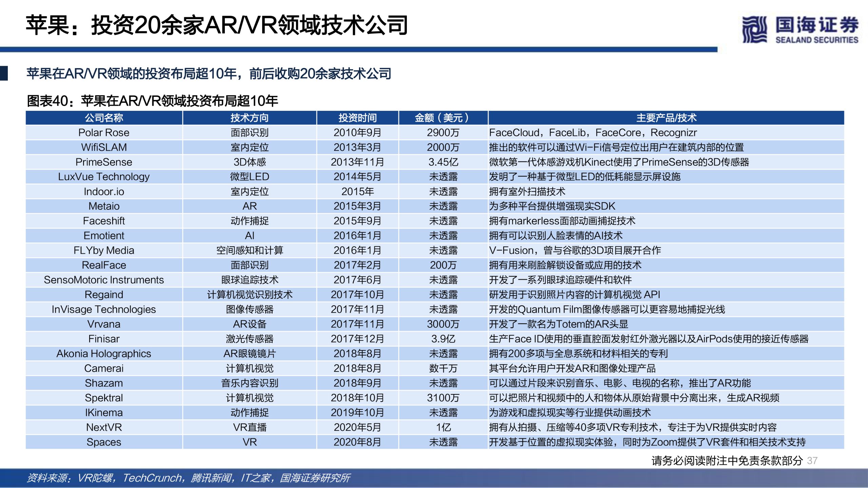
Task: Click the 激光传感器 technology cell
Action: (250, 339)
